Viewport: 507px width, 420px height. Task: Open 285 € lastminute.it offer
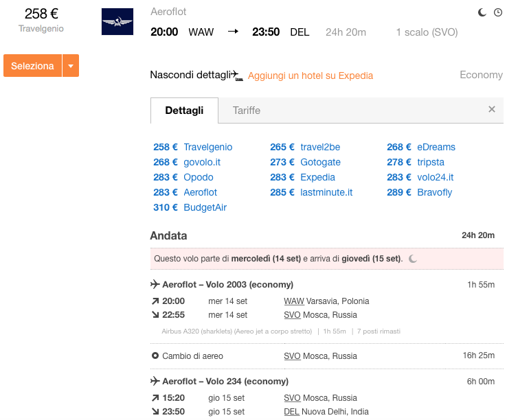tap(311, 193)
